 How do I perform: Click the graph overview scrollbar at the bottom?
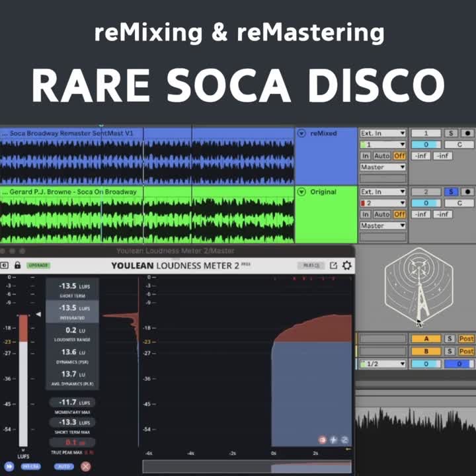tap(247, 467)
